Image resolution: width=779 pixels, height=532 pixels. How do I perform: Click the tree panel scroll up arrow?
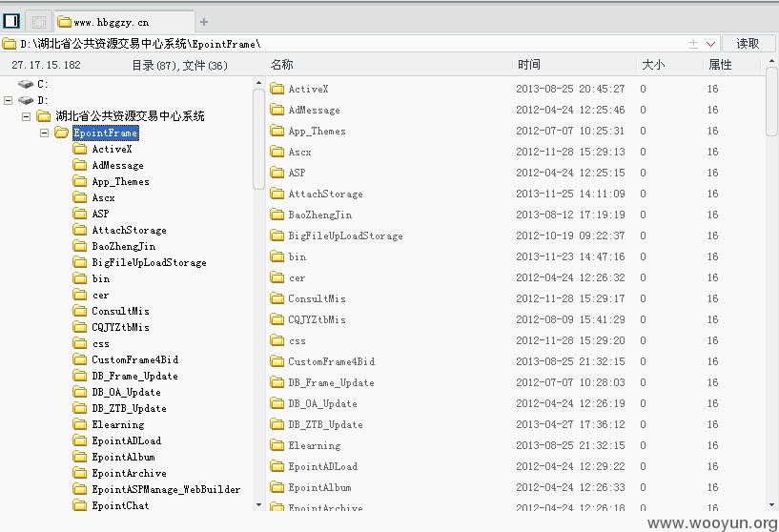click(258, 82)
